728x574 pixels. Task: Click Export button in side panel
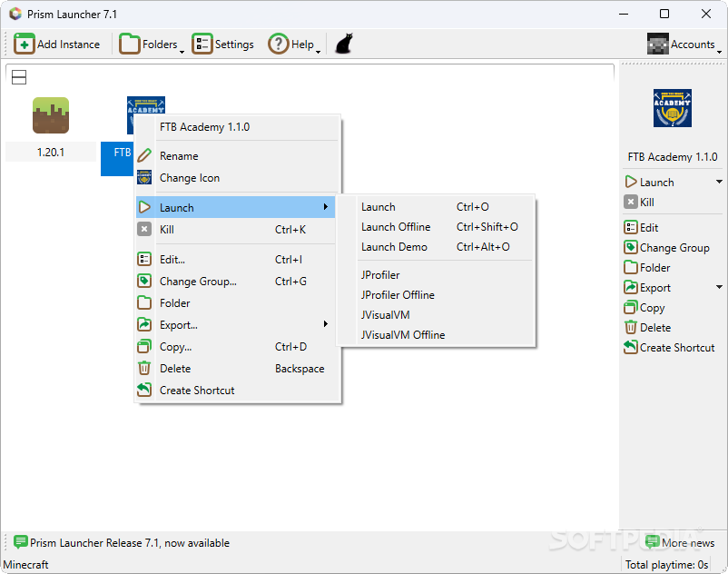pos(648,288)
